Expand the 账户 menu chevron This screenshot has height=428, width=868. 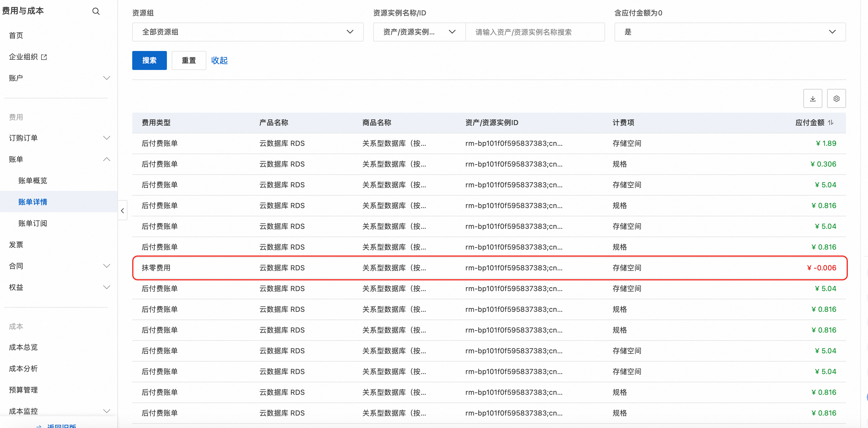[x=106, y=78]
